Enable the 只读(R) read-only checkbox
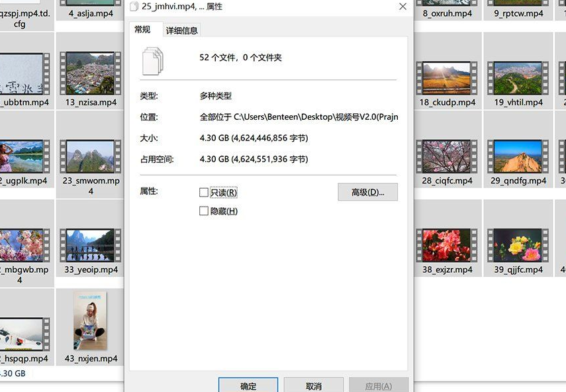This screenshot has height=392, width=566. [204, 193]
